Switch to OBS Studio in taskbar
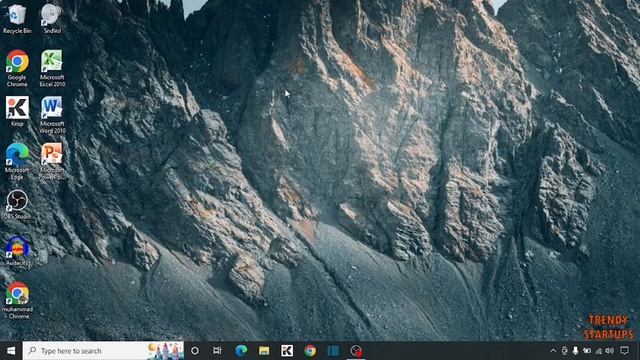This screenshot has height=360, width=640. coord(356,351)
